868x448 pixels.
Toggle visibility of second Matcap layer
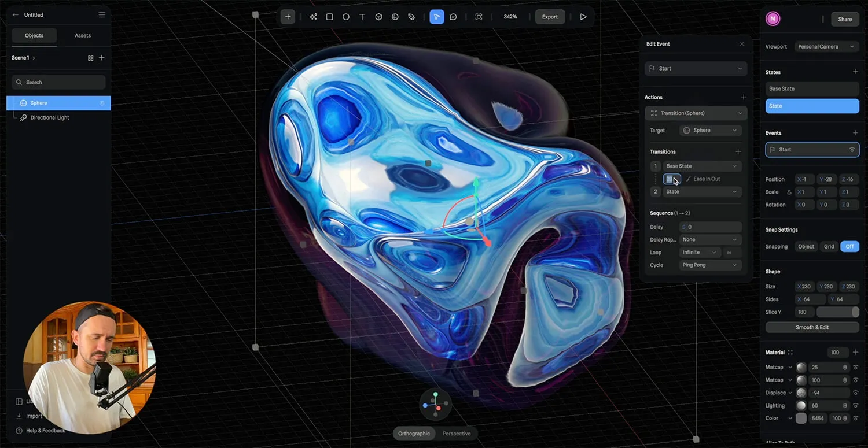[855, 380]
